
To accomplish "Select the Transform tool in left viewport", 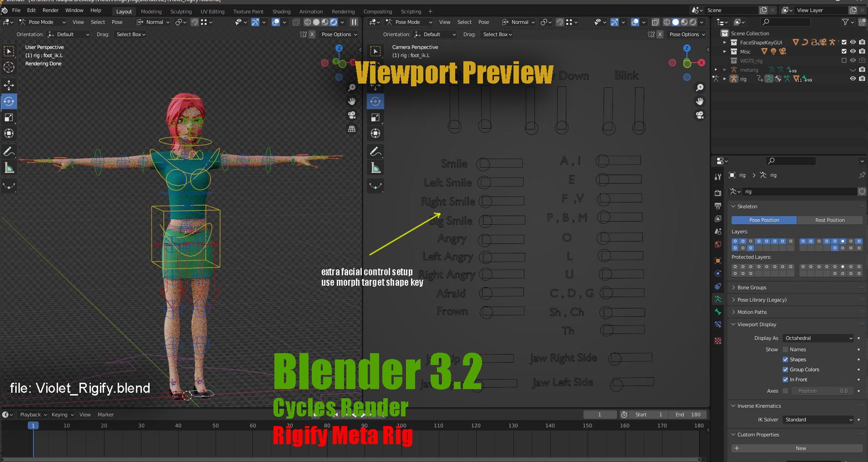I will tap(9, 133).
